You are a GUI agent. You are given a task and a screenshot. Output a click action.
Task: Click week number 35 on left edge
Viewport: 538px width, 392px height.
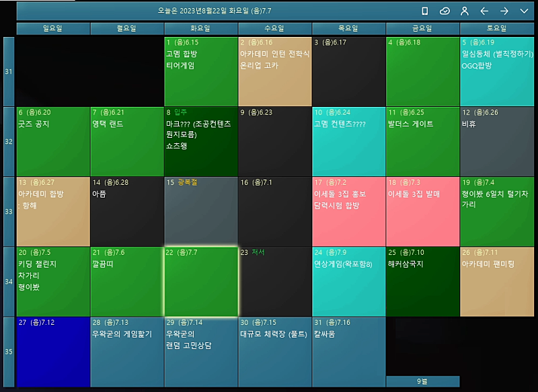pos(9,352)
